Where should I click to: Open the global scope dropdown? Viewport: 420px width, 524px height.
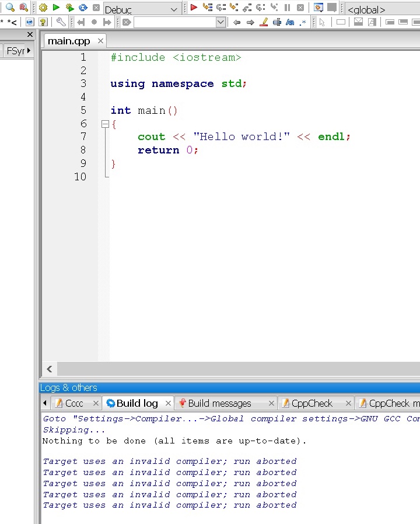tap(382, 9)
